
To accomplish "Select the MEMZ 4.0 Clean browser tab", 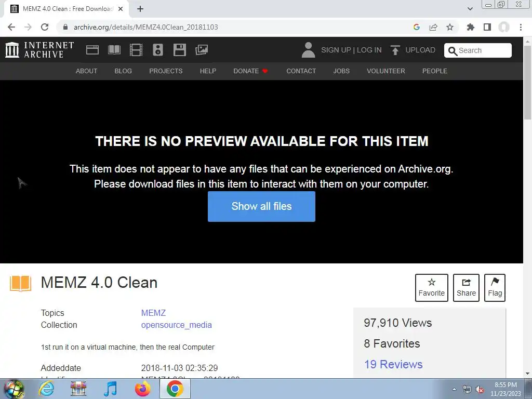I will point(66,9).
